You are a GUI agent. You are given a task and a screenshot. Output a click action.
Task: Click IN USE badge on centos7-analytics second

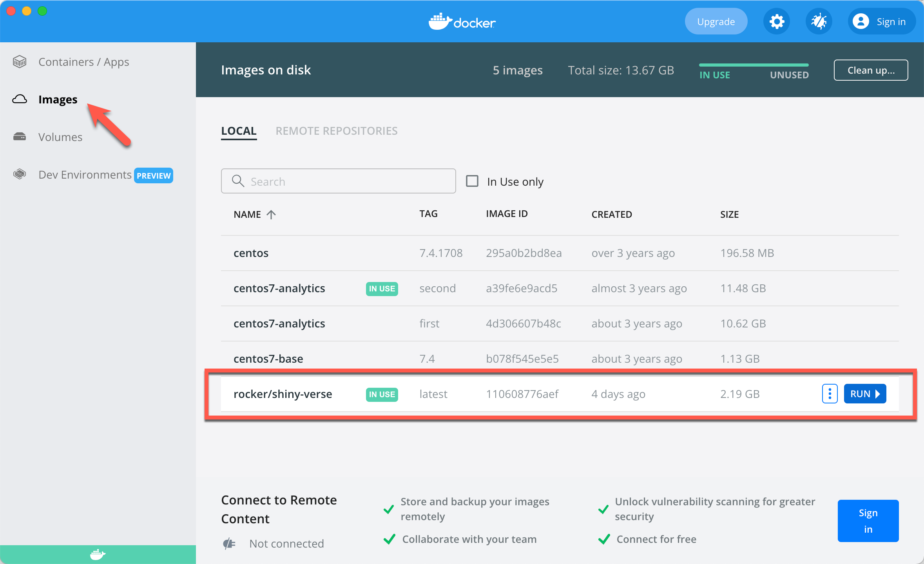[382, 289]
